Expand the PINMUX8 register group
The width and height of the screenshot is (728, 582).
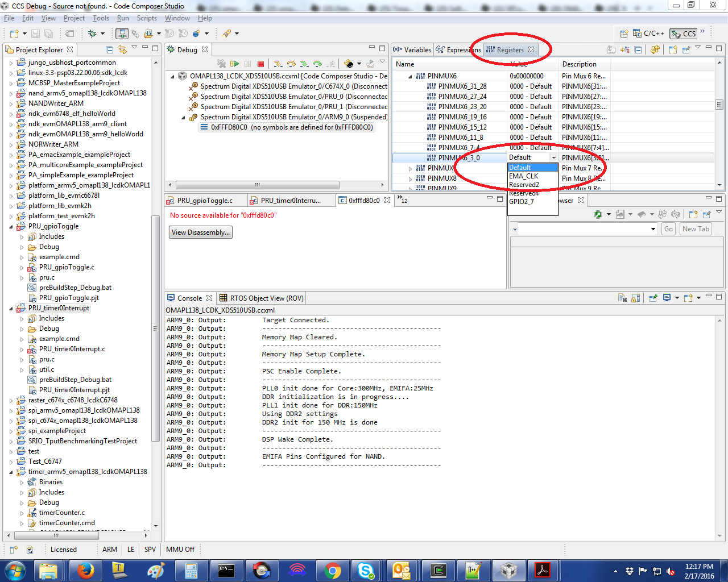(x=410, y=178)
